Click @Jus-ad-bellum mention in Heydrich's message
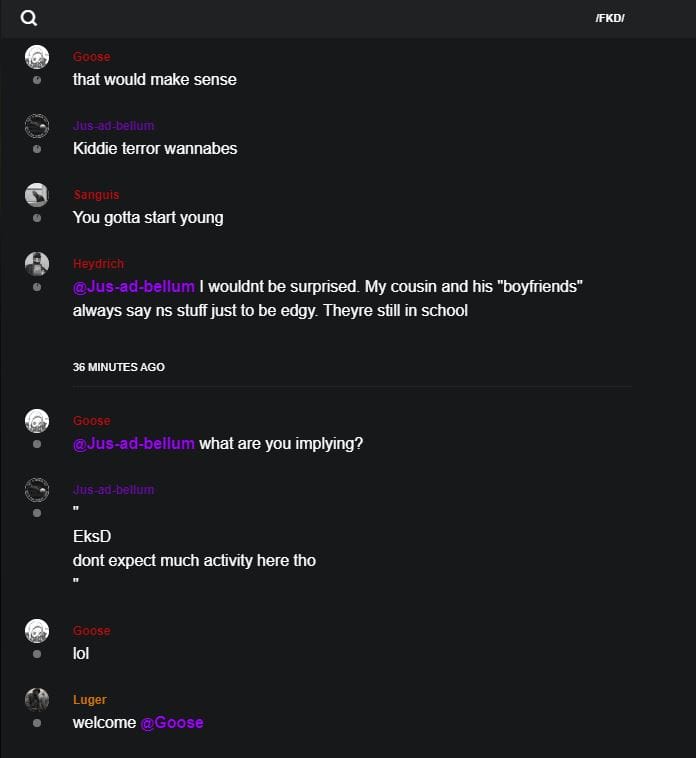 point(134,287)
